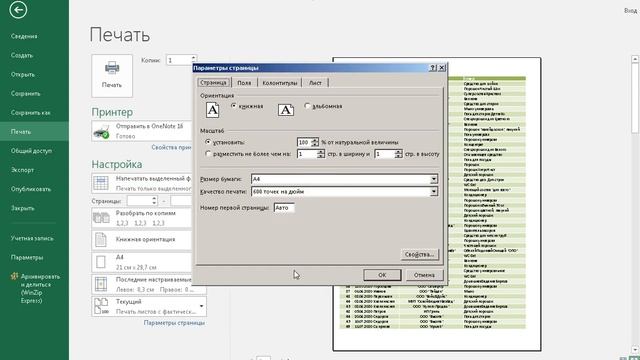The image size is (640, 360).
Task: Click the pages-wide spinner arrows
Action: [x=320, y=154]
